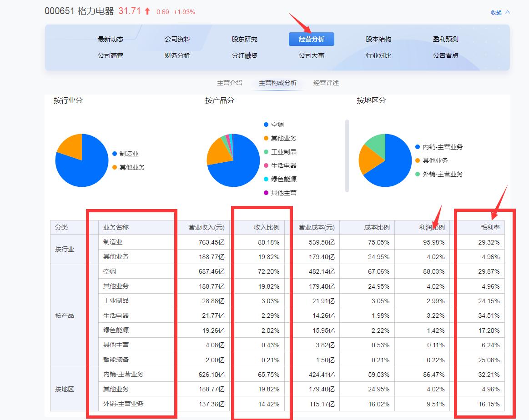Open the 主营介绍 sub-tab
The image size is (529, 420).
coord(230,83)
